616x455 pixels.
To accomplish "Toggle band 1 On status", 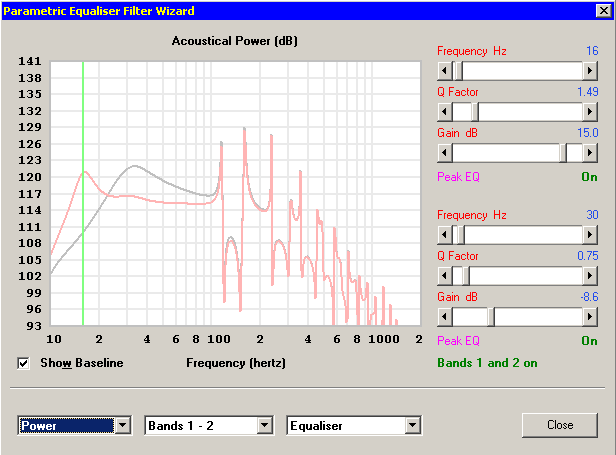I will [590, 177].
